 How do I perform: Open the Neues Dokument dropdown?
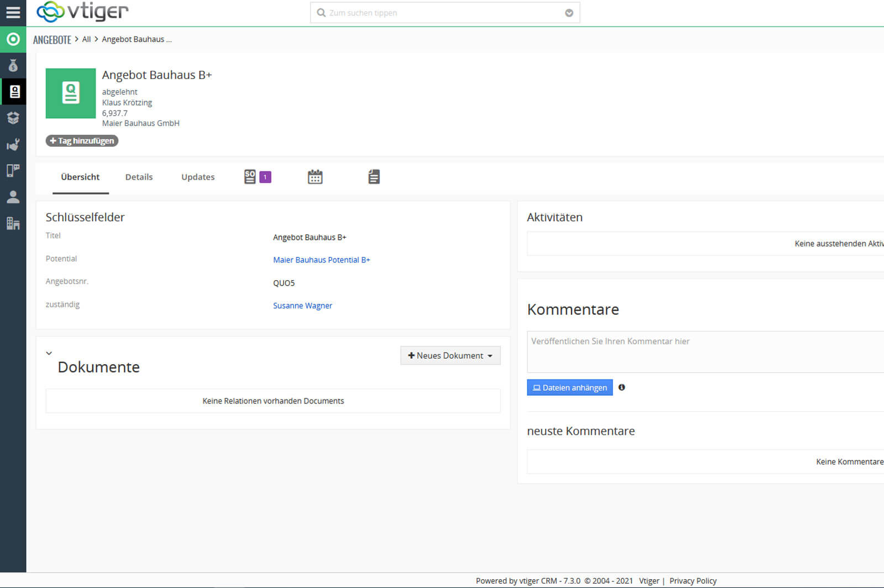(x=450, y=355)
